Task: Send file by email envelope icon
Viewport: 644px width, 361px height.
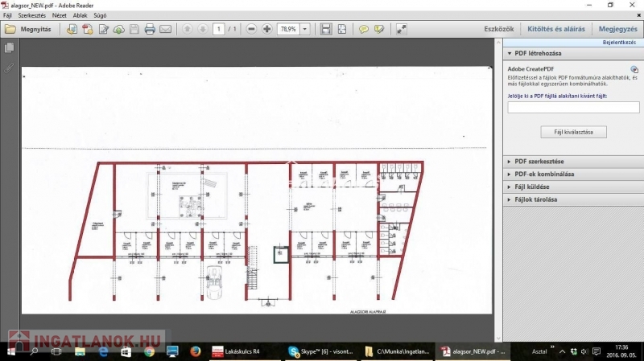Action: pos(166,29)
